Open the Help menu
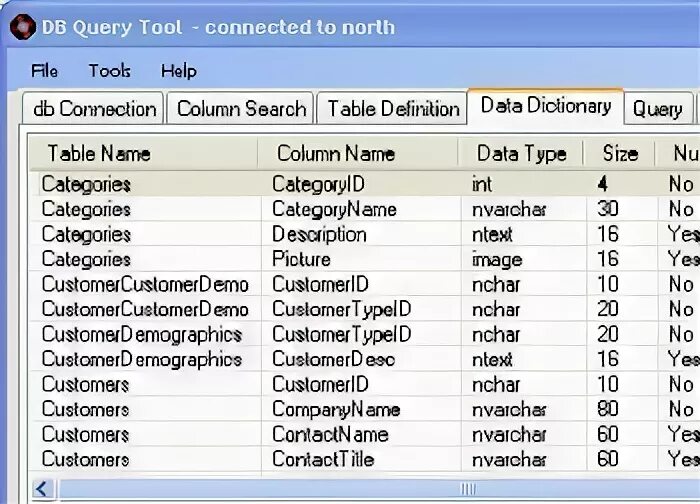700x504 pixels. click(178, 71)
